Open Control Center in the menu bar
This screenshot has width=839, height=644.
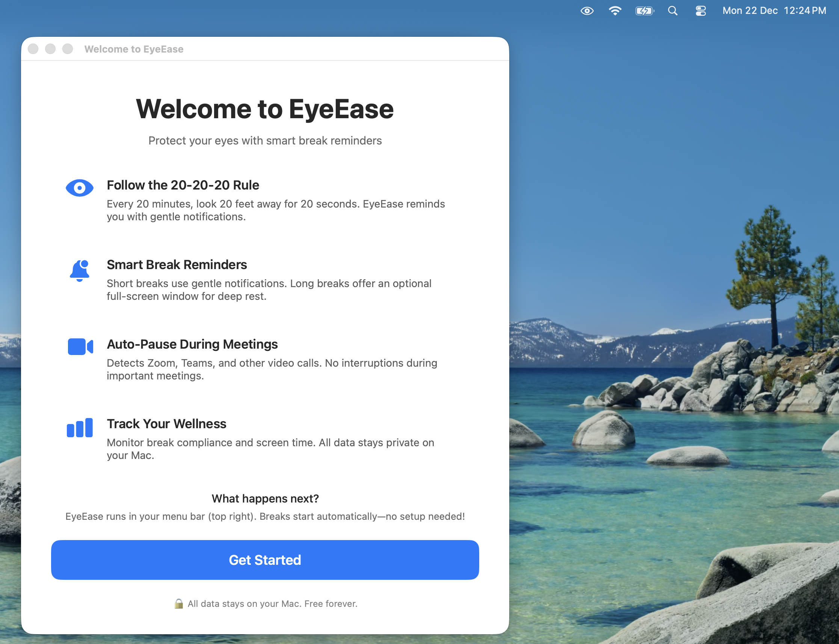point(700,11)
